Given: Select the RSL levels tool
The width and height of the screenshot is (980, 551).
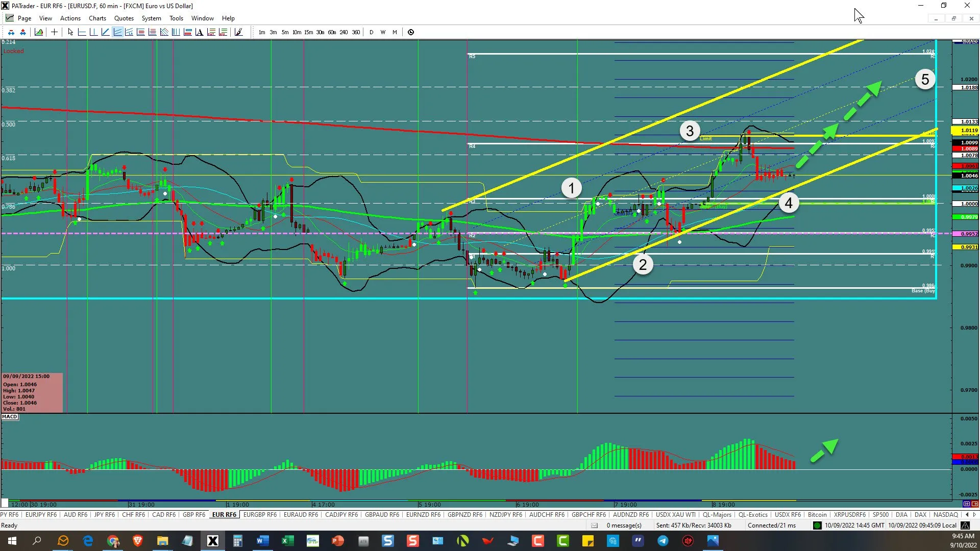Looking at the screenshot, I should pyautogui.click(x=223, y=32).
